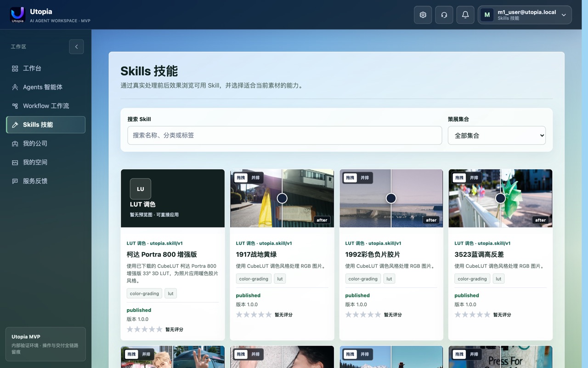The image size is (588, 368).
Task: Click LUT 调色 dark preview on Portra card
Action: (x=173, y=198)
